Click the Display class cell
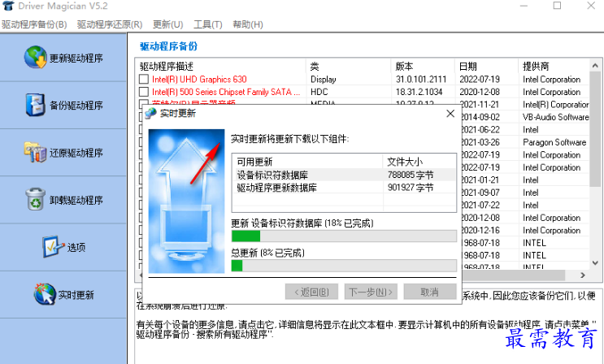 pos(324,80)
